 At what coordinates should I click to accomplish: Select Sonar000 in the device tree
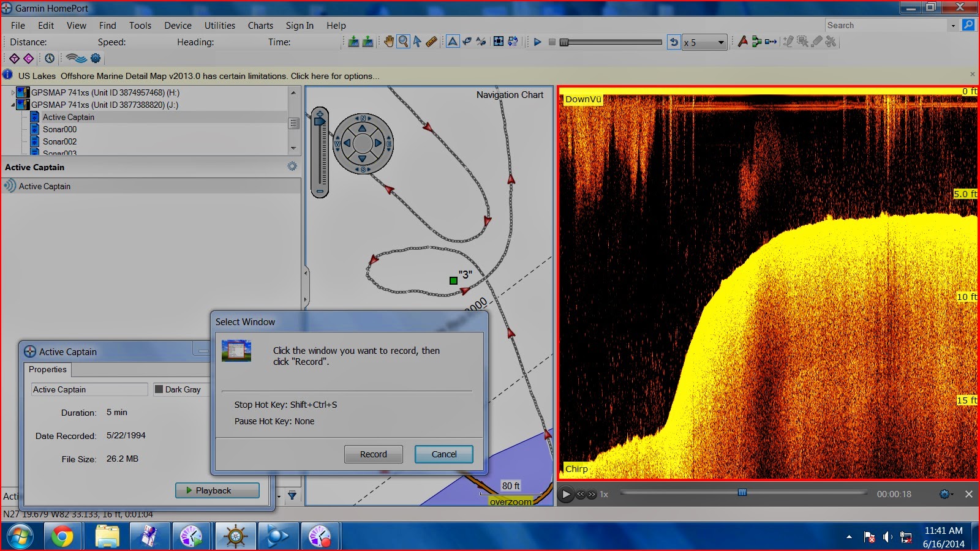tap(59, 129)
